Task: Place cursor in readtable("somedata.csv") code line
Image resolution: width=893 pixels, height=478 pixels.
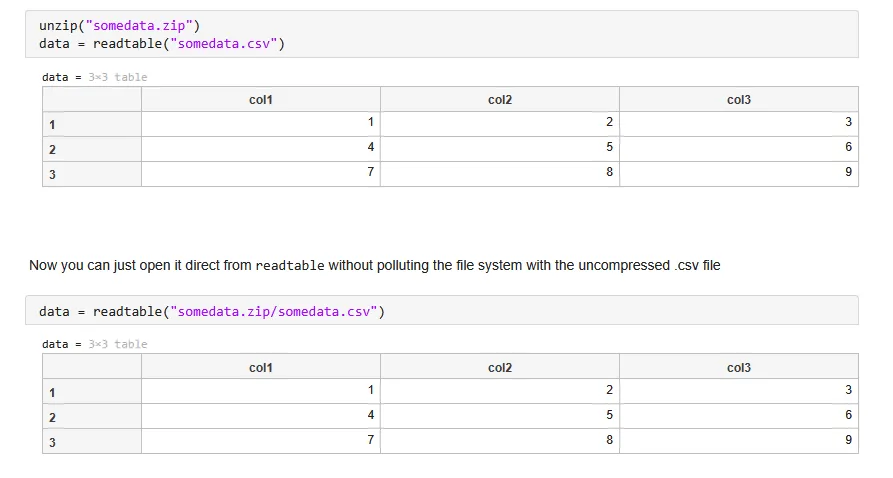Action: click(x=162, y=43)
